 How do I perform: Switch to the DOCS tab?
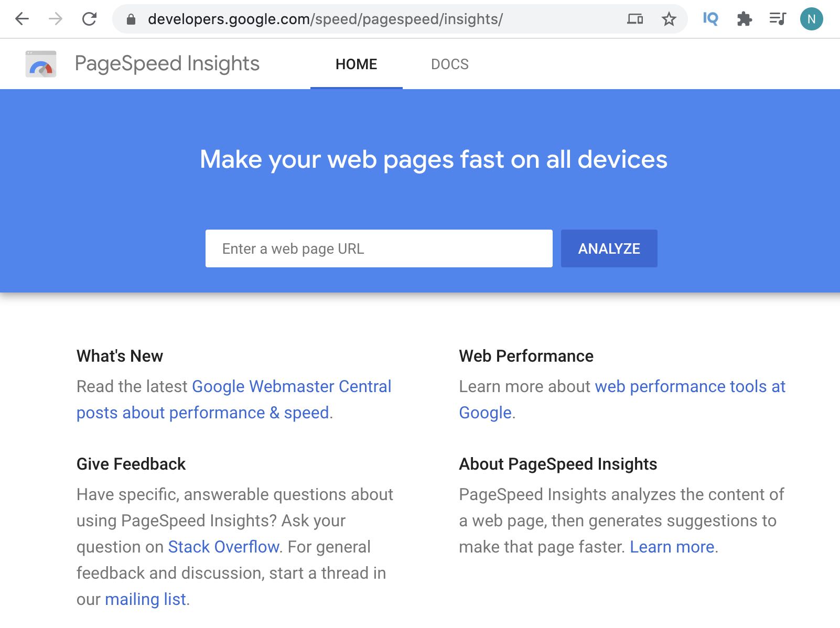[x=450, y=64]
